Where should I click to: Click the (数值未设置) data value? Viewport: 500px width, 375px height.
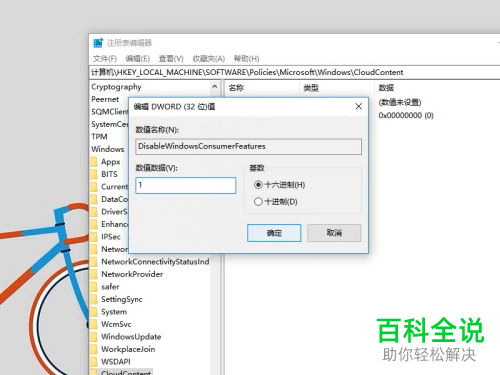point(400,102)
